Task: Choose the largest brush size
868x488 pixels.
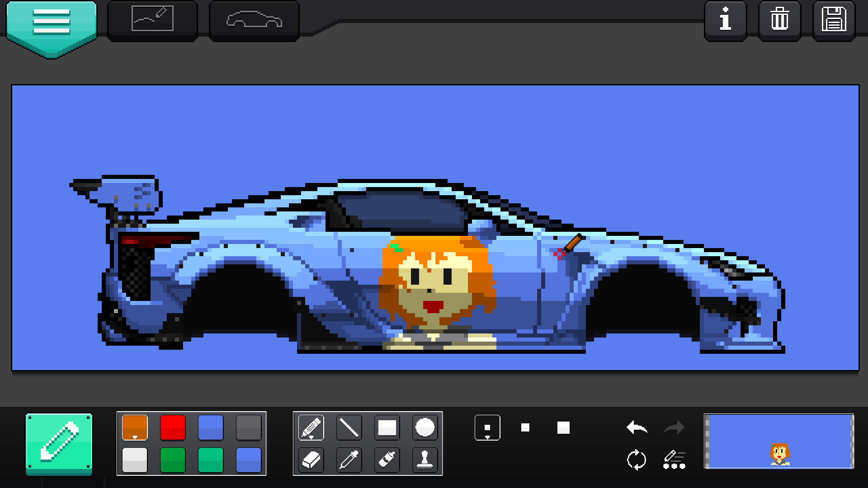Action: point(563,427)
